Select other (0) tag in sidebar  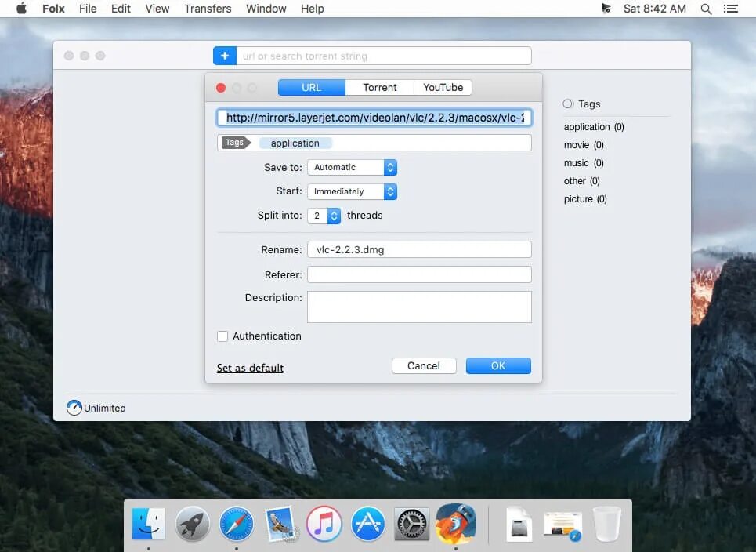click(x=582, y=181)
